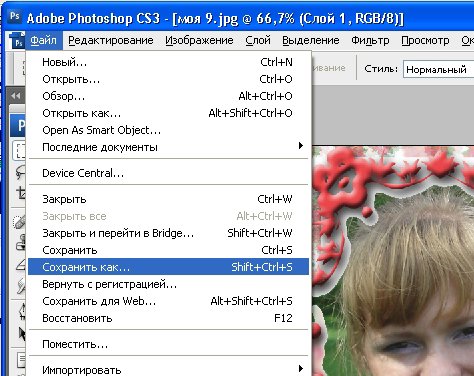Screen dimensions: 474x376
Task: Choose Новый… from the File menu
Action: pos(168,62)
